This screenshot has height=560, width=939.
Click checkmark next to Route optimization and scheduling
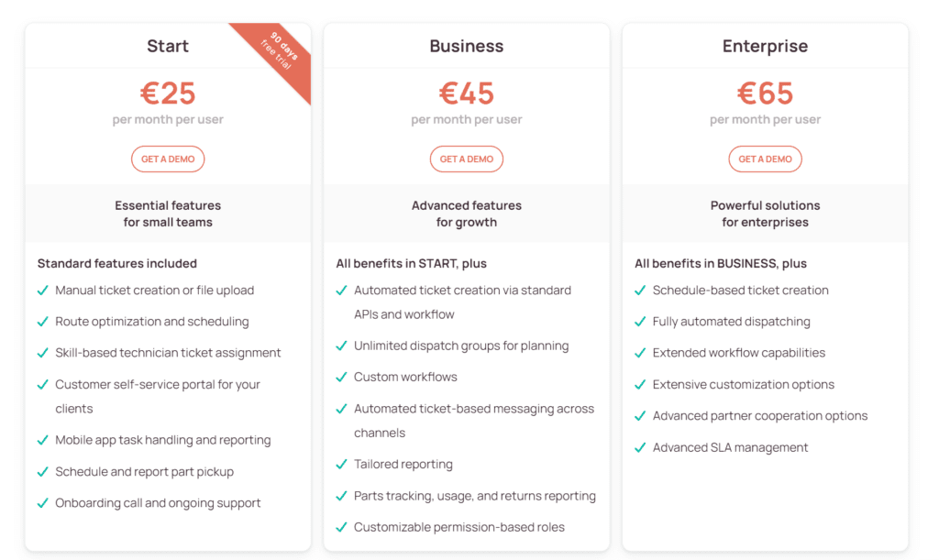[x=42, y=322]
